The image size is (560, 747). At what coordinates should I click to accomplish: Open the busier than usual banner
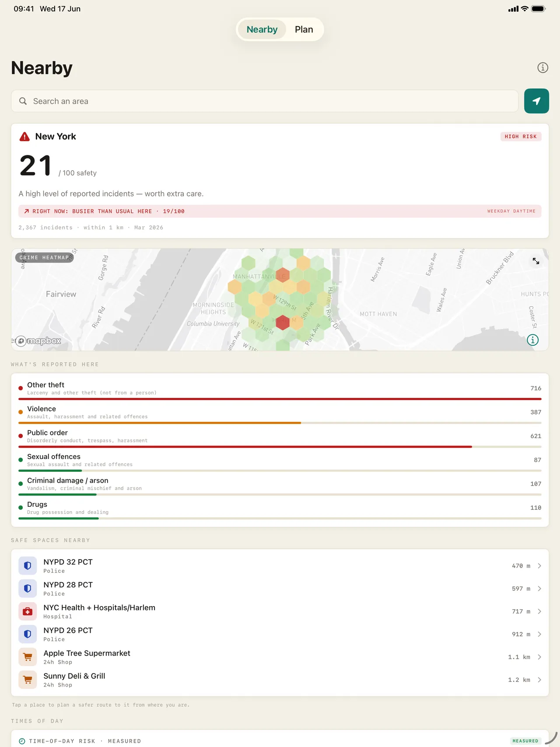280,211
